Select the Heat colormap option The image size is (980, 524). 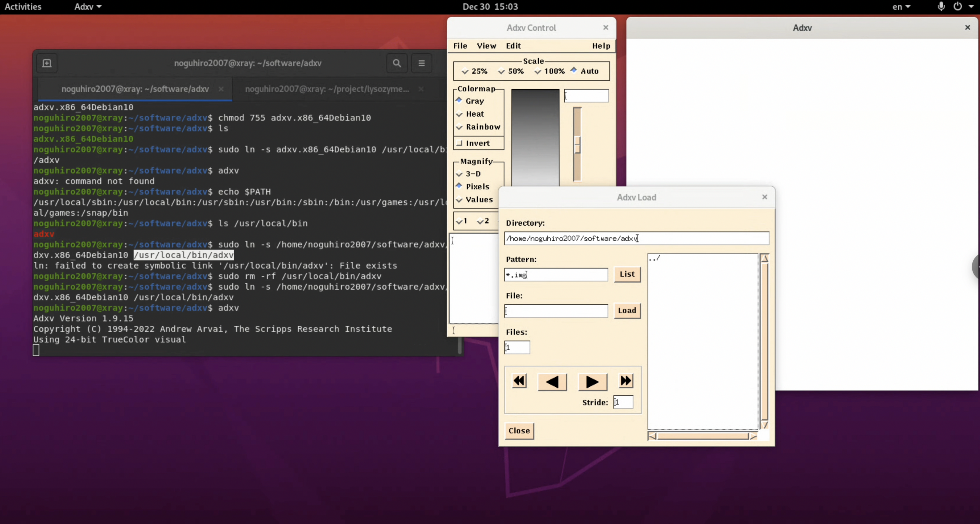(460, 114)
